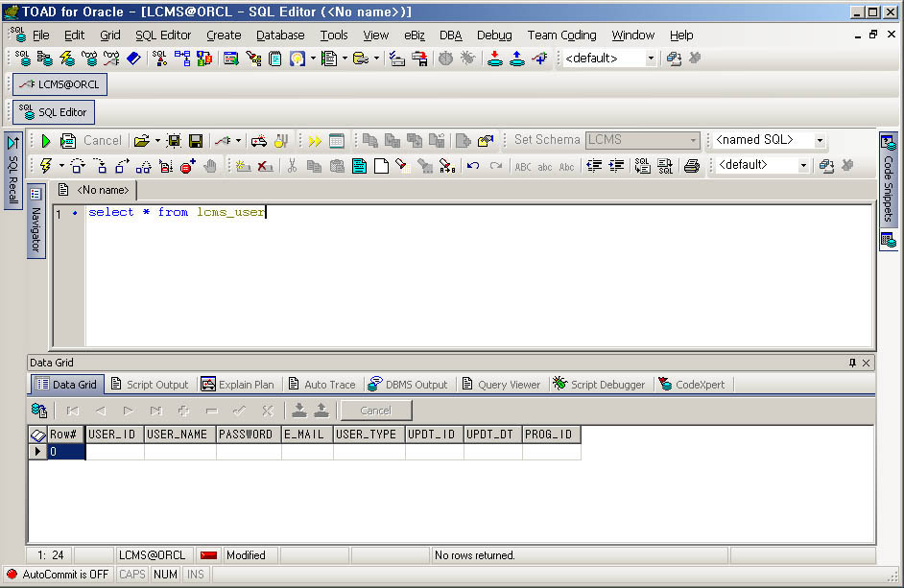This screenshot has height=588, width=904.
Task: Open the DBA menu
Action: point(451,35)
